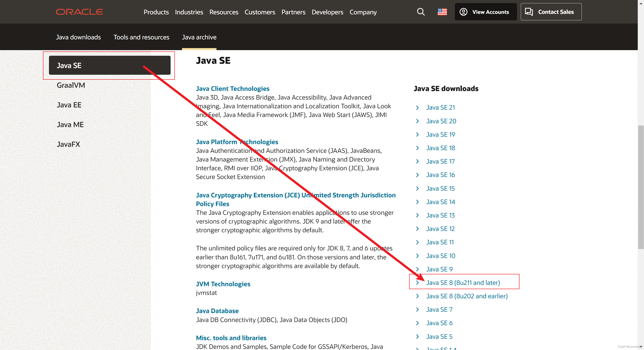The image size is (644, 350).
Task: Click Java Platform Technologies link
Action: (237, 141)
